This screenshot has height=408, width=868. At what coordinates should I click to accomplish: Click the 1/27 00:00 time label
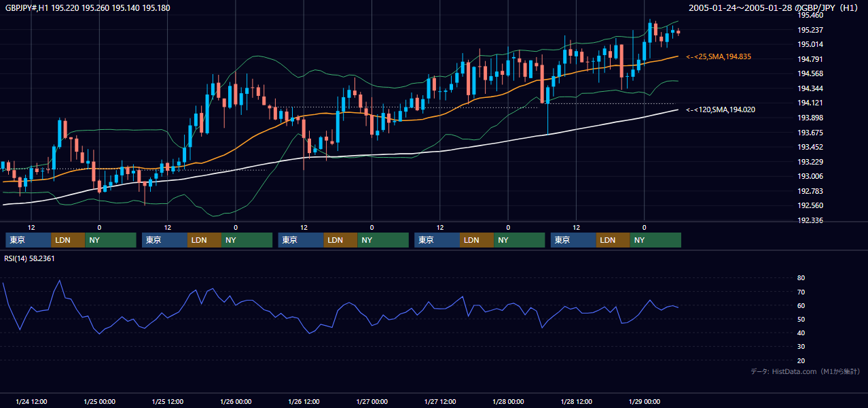(x=372, y=402)
